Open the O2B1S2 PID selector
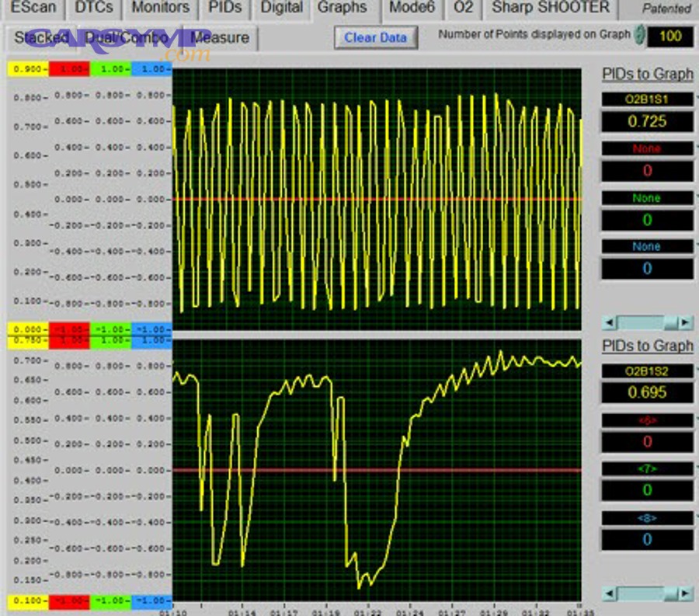The width and height of the screenshot is (699, 616). click(x=647, y=371)
